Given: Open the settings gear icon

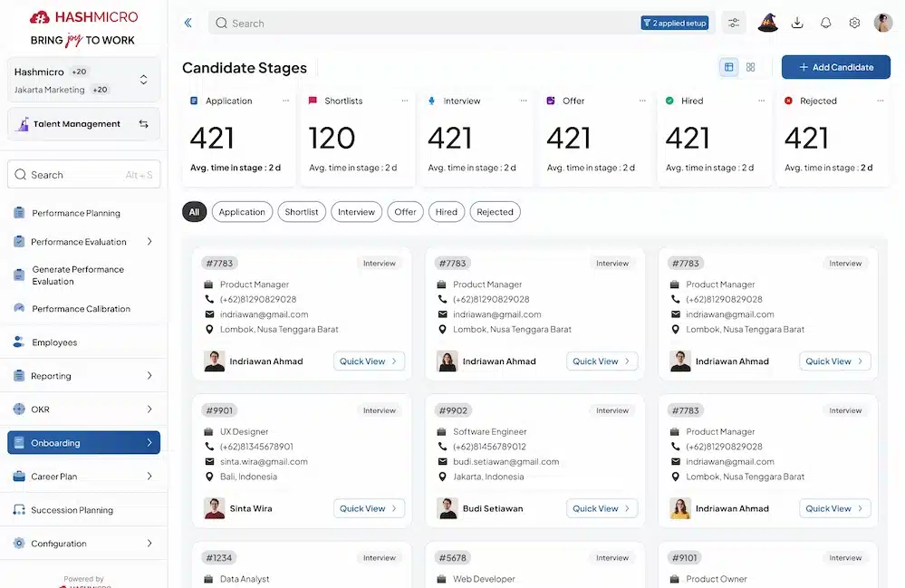Looking at the screenshot, I should [x=854, y=24].
